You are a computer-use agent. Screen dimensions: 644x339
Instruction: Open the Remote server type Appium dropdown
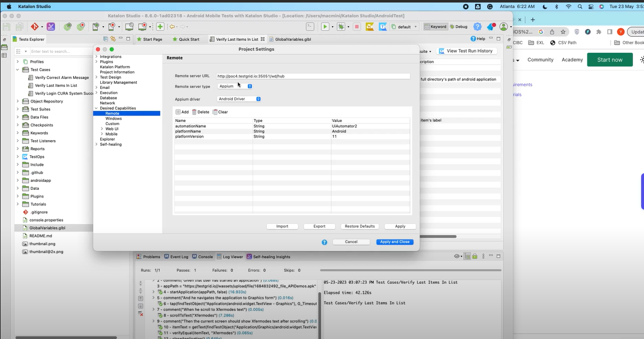tap(235, 86)
